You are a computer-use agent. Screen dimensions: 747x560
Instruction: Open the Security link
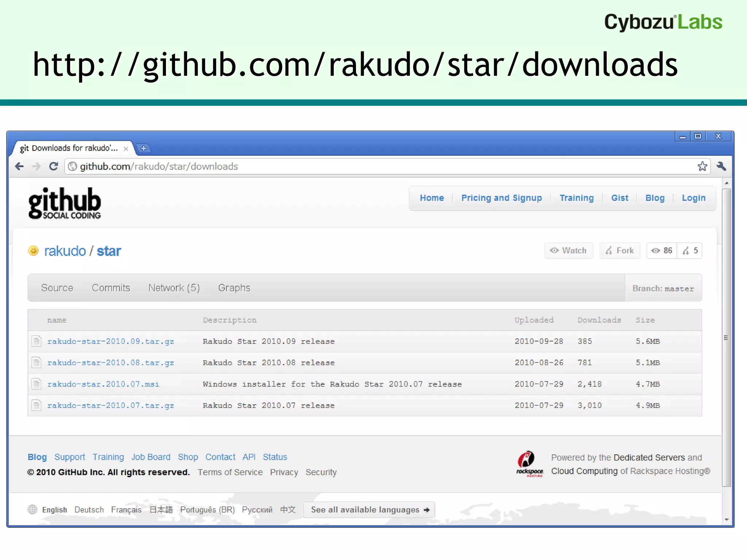[321, 472]
